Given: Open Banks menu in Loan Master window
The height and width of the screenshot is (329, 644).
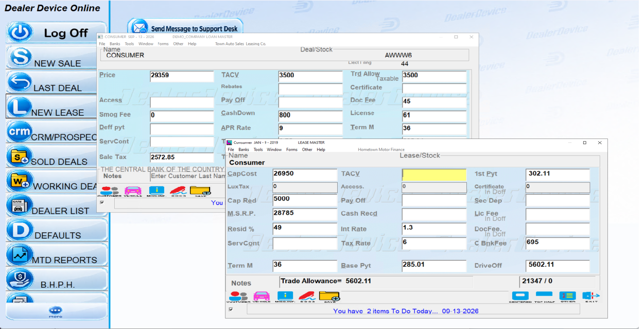Looking at the screenshot, I should point(115,44).
